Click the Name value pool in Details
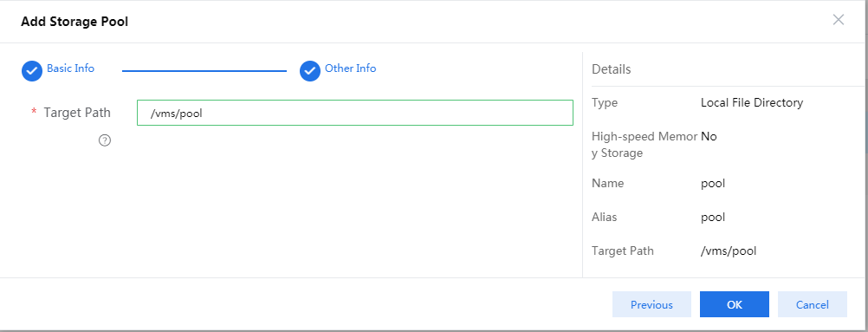 tap(713, 184)
